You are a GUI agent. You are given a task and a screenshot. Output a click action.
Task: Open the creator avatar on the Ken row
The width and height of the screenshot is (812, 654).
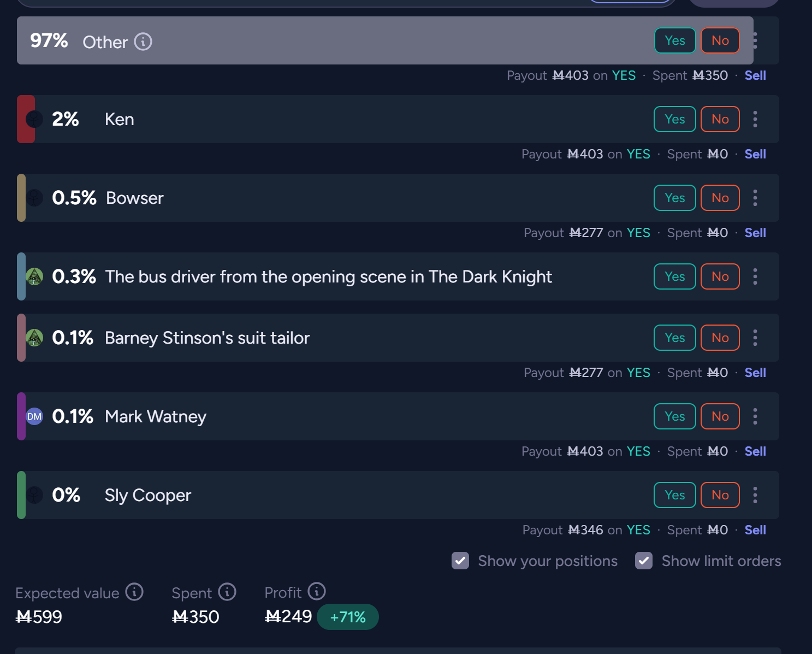tap(34, 119)
